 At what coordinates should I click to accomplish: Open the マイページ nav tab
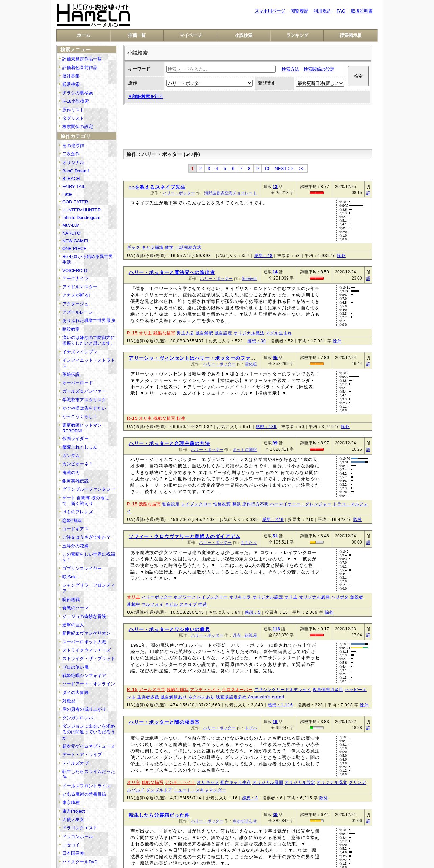coord(190,35)
